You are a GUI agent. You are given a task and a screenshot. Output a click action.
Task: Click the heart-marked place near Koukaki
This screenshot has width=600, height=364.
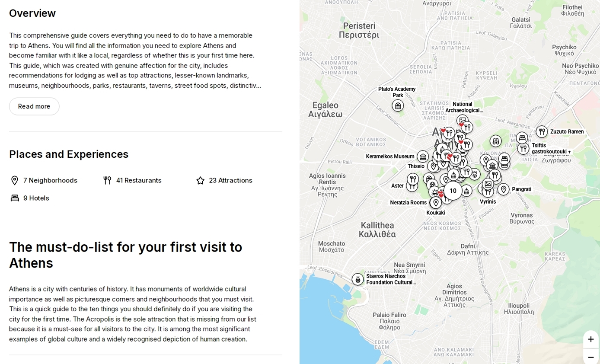click(441, 193)
